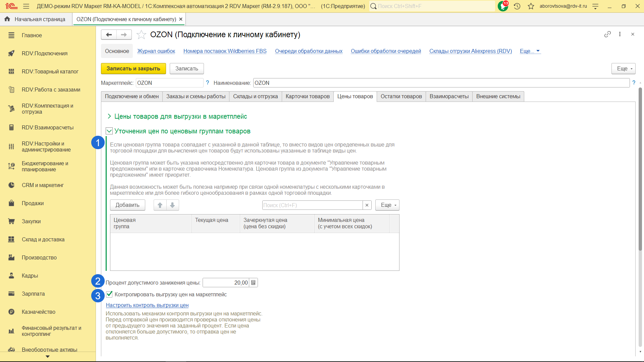644x362 pixels.
Task: Click the vertical scrollbar of the form
Action: [x=640, y=168]
